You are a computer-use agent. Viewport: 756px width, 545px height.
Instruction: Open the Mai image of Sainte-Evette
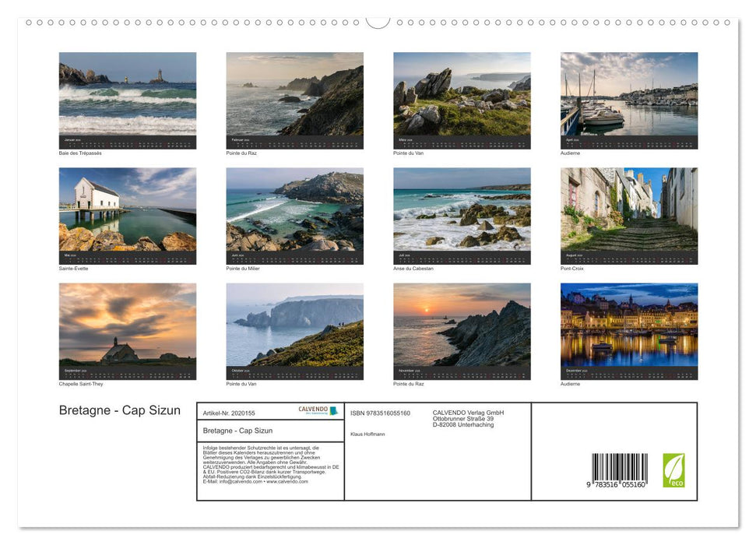coord(128,215)
